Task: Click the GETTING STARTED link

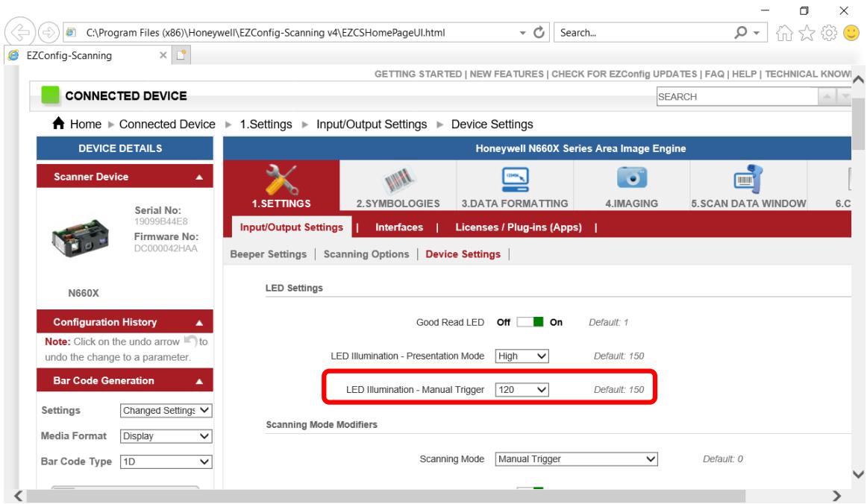Action: click(418, 74)
